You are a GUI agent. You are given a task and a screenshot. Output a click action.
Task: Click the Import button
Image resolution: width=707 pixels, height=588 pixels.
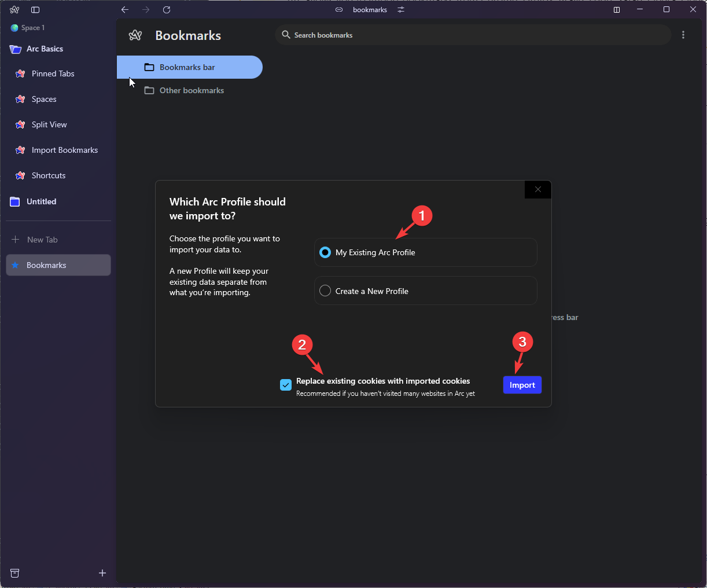[522, 385]
